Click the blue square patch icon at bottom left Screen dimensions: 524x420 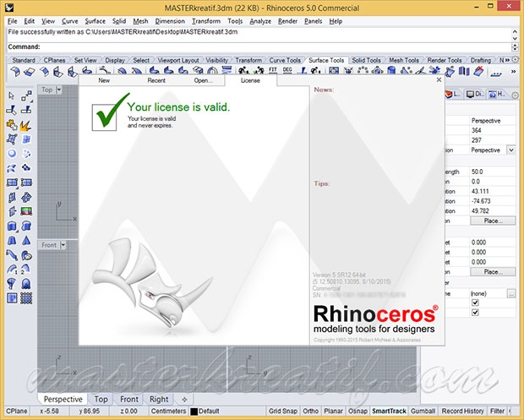point(12,297)
